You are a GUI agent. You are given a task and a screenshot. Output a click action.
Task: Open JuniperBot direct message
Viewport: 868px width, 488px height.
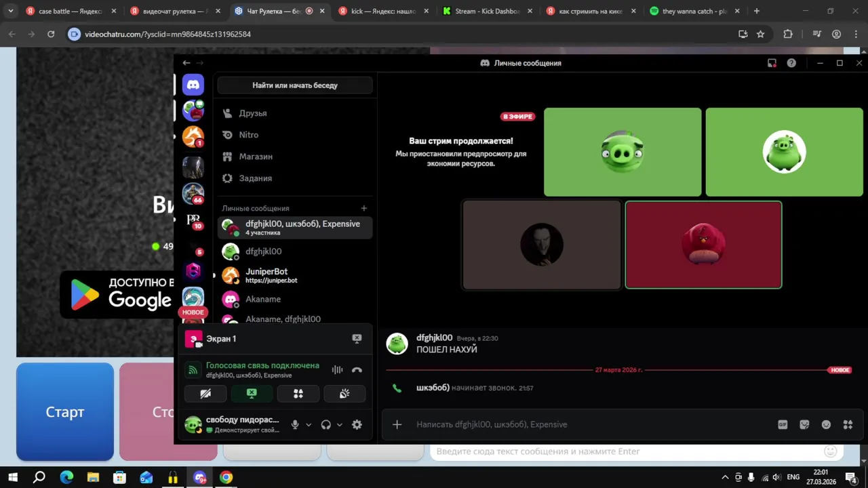coord(295,275)
